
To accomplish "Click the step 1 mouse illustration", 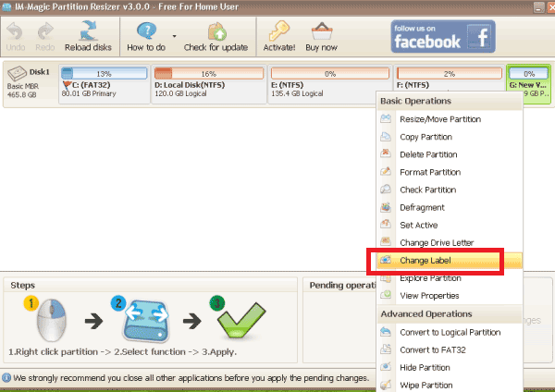I will [51, 321].
